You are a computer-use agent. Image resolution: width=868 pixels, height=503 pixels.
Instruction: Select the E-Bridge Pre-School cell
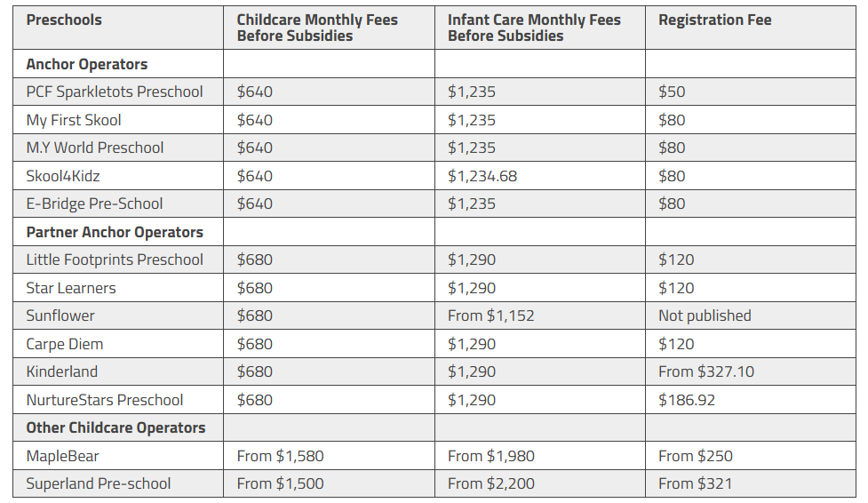118,204
